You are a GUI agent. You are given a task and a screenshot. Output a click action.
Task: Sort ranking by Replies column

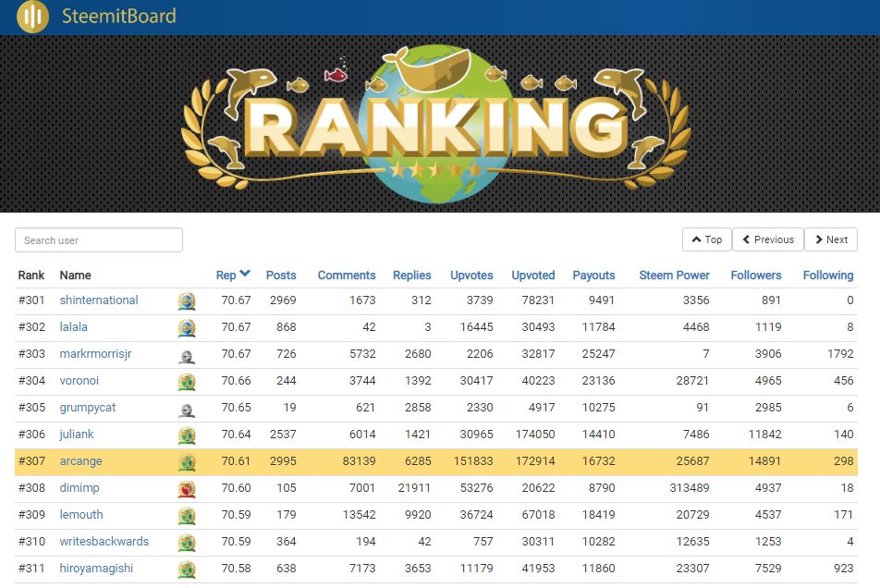[x=412, y=276]
